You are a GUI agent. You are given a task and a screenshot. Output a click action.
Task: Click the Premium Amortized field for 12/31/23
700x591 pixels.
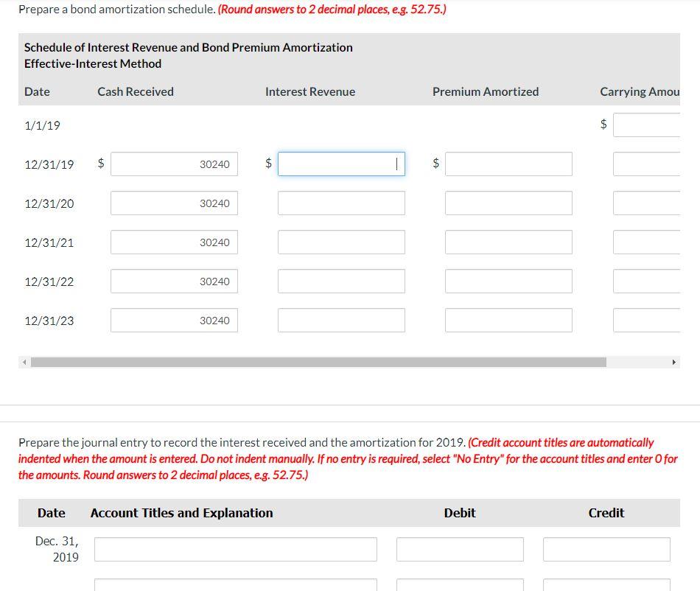[508, 320]
